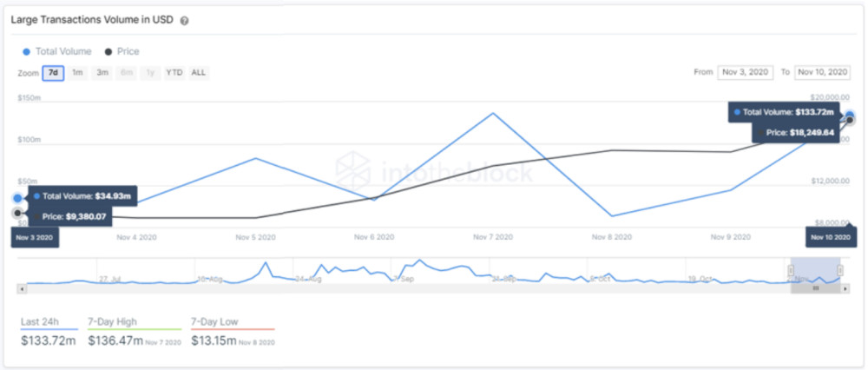Screen dimensions: 868x370
Task: Click the navigator right range handle
Action: click(x=840, y=270)
